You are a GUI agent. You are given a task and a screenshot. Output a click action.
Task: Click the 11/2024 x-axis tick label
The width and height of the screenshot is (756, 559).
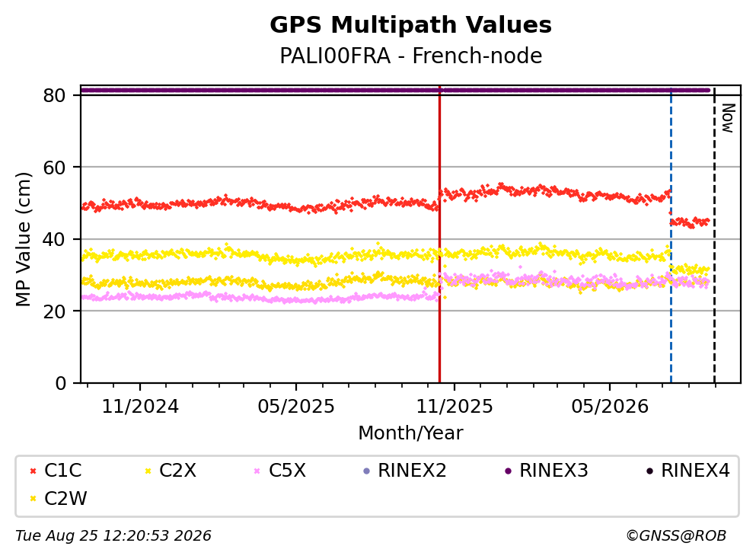point(140,407)
